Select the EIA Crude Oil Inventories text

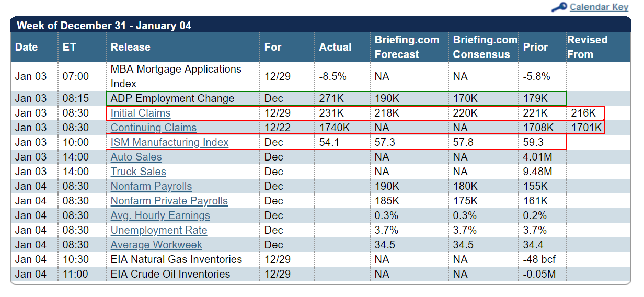(x=170, y=274)
